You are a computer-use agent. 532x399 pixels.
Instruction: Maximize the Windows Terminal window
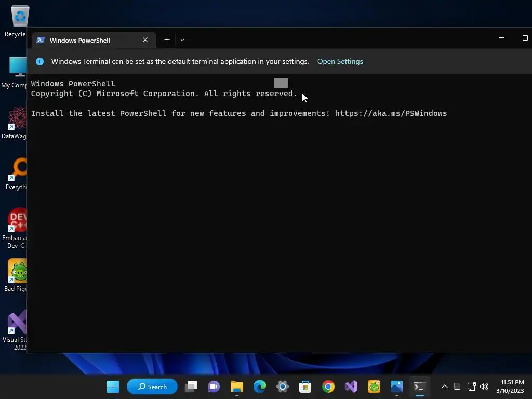click(x=525, y=38)
